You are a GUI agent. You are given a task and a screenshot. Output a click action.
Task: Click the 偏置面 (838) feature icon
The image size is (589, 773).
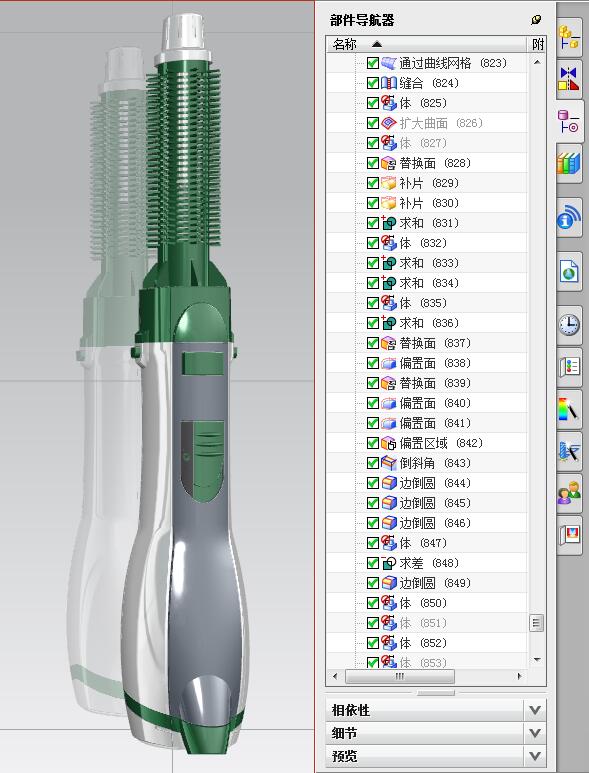click(389, 363)
